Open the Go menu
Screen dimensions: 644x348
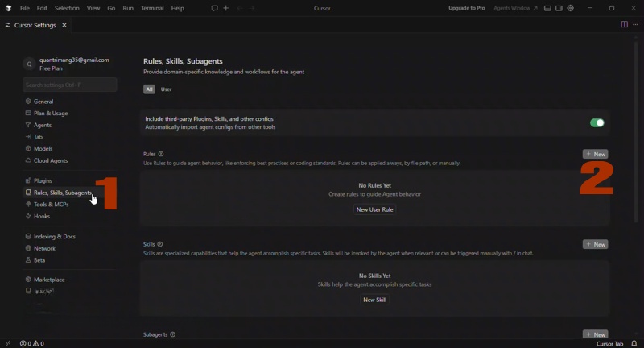(111, 8)
